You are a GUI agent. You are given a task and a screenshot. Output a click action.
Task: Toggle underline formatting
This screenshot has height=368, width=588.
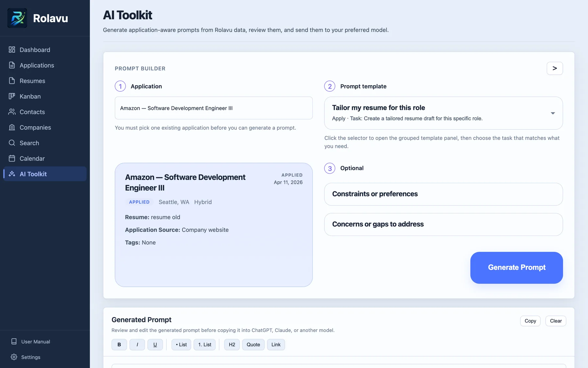coord(155,344)
